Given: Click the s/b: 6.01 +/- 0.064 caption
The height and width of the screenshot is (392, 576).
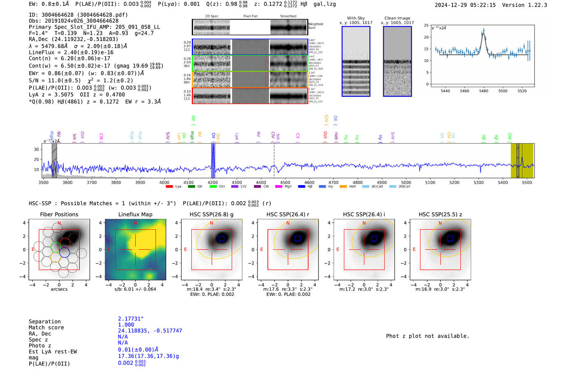Looking at the screenshot, I should (135, 289).
